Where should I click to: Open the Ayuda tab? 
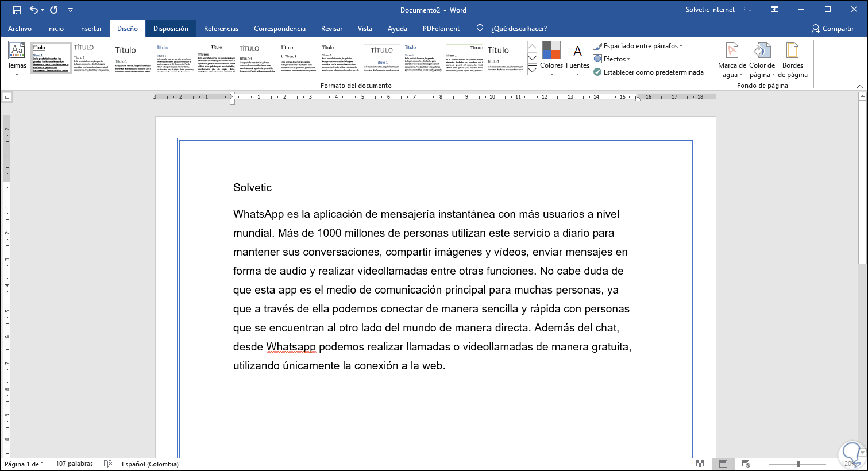[x=397, y=29]
